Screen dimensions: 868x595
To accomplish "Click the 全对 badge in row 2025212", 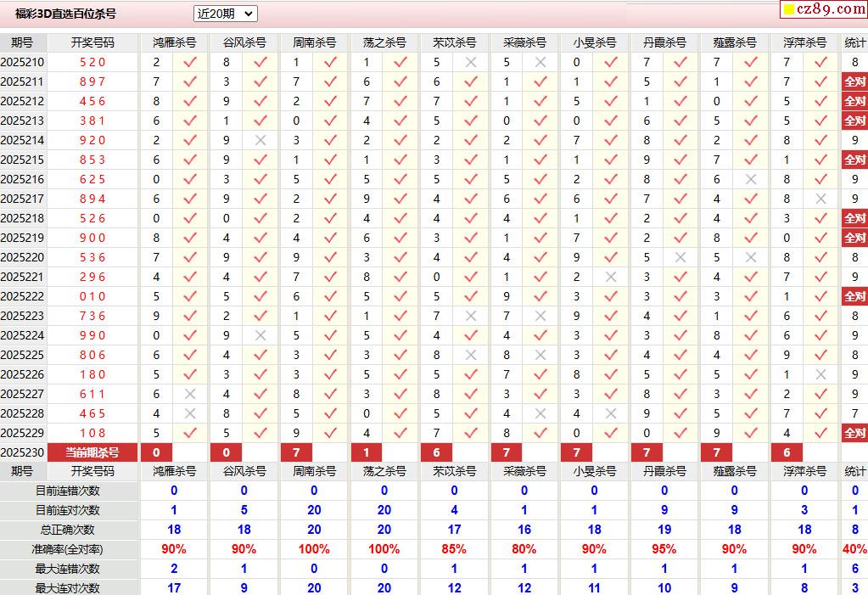I will (854, 101).
